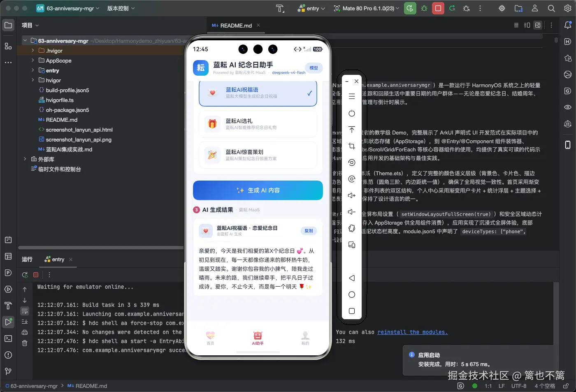The height and width of the screenshot is (392, 576).
Task: Click the hammer build icon in the top toolbar
Action: (280, 8)
